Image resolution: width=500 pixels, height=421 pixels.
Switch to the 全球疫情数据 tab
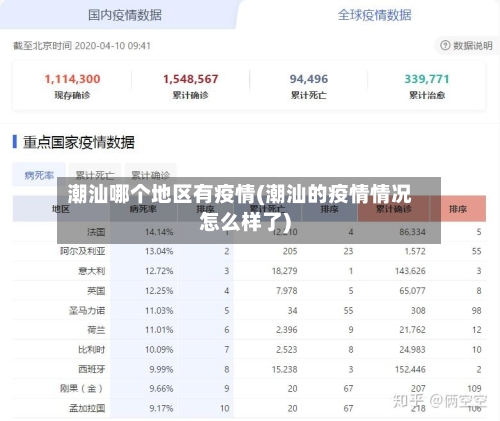point(374,15)
